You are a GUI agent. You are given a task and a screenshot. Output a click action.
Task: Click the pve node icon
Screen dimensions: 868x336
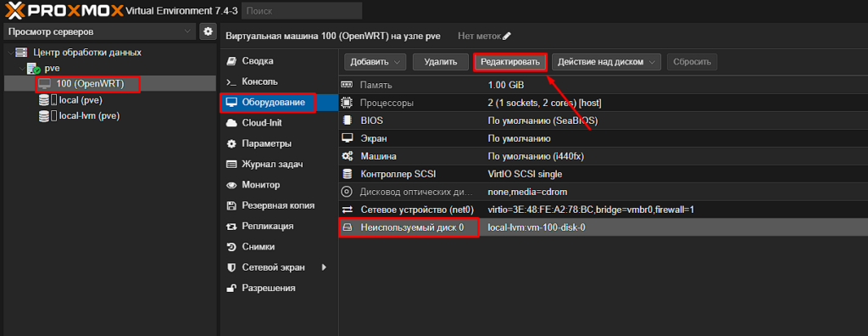point(34,68)
